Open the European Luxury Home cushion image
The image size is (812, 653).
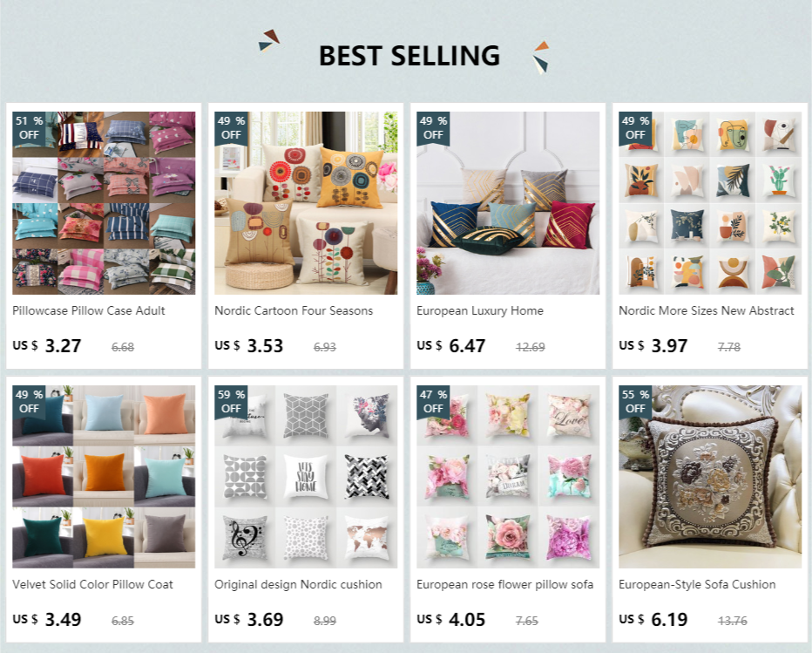point(507,202)
